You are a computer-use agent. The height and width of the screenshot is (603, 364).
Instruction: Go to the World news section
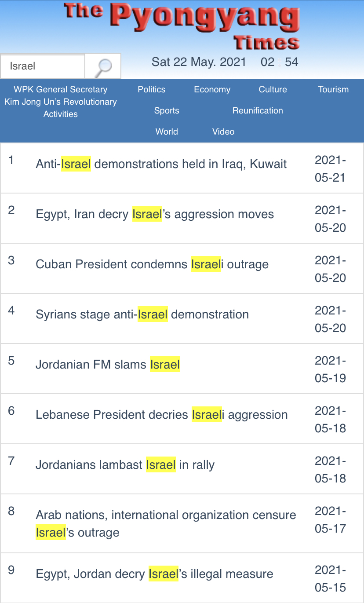[x=167, y=132]
